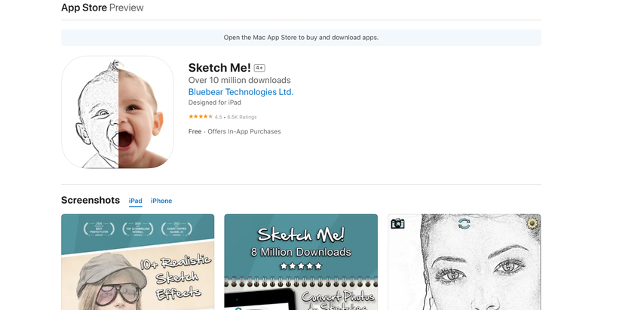Click the camera icon in third screenshot
The height and width of the screenshot is (310, 644).
[x=397, y=223]
